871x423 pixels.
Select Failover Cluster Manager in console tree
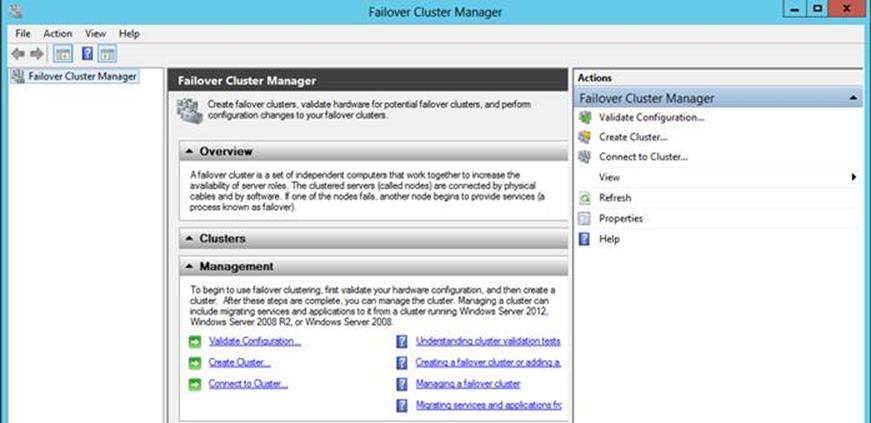82,76
